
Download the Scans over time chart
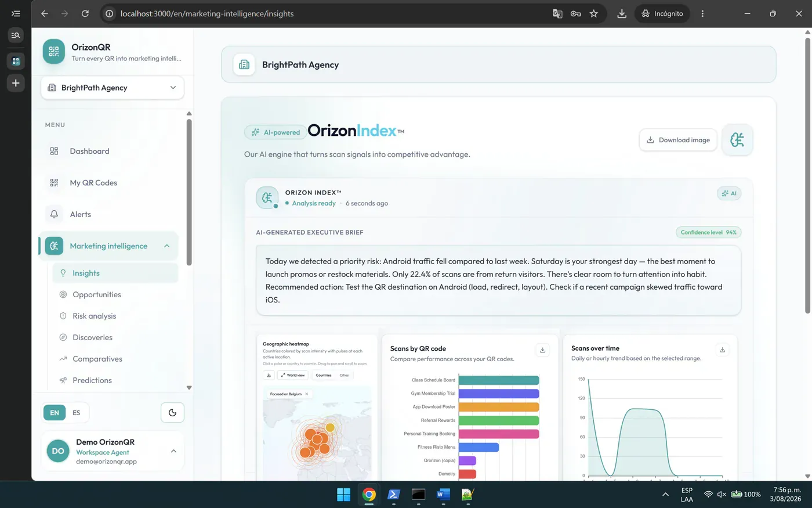[722, 350]
